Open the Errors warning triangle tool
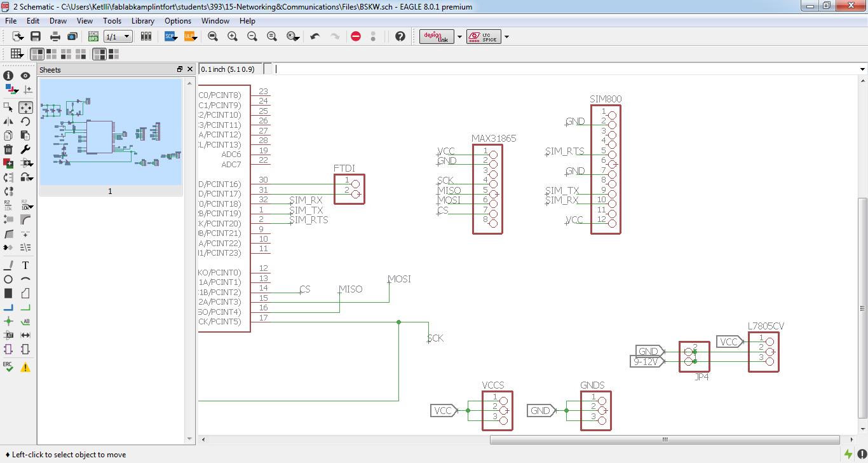Image resolution: width=868 pixels, height=463 pixels. 25,366
